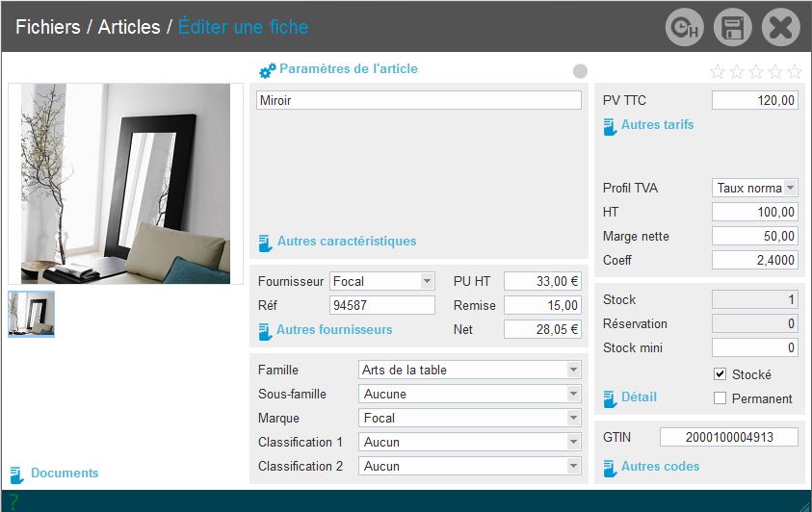Open the Profil TVA dropdown
812x512 pixels.
(x=791, y=188)
